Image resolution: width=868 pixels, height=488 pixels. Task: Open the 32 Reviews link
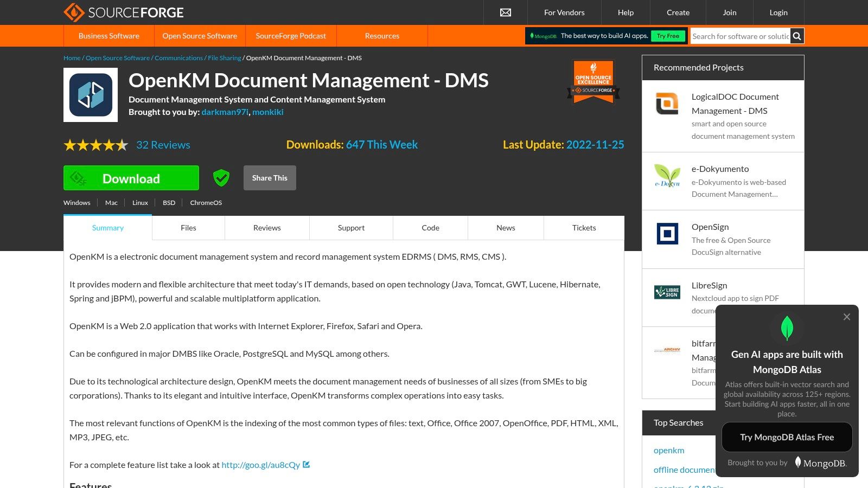(x=163, y=145)
